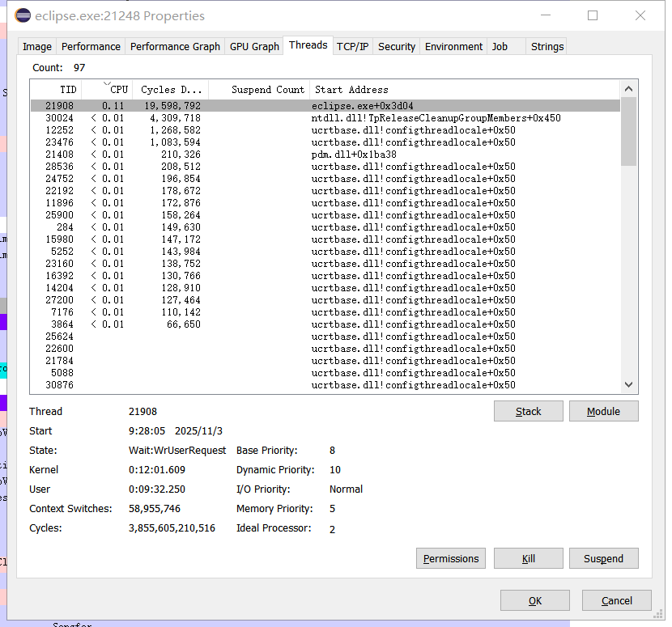The height and width of the screenshot is (627, 672).
Task: Suspend the selected thread
Action: (x=603, y=558)
